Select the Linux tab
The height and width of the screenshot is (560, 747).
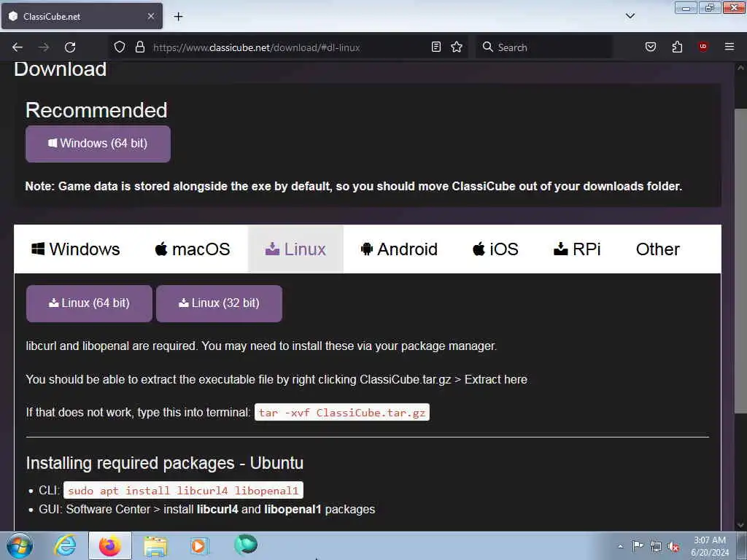[295, 249]
